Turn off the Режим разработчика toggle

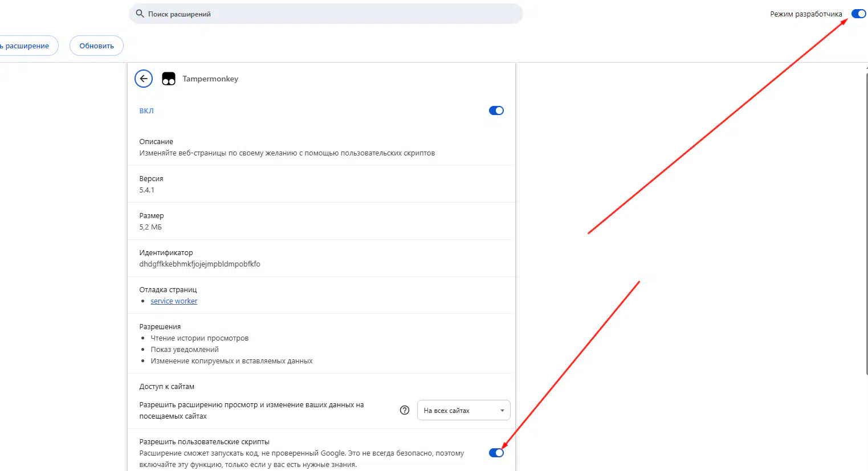tap(858, 14)
